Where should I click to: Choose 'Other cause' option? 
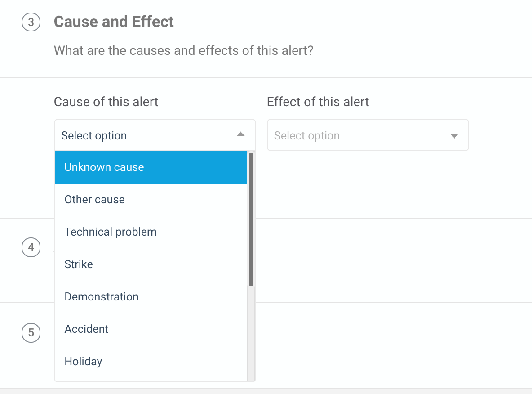(x=151, y=199)
